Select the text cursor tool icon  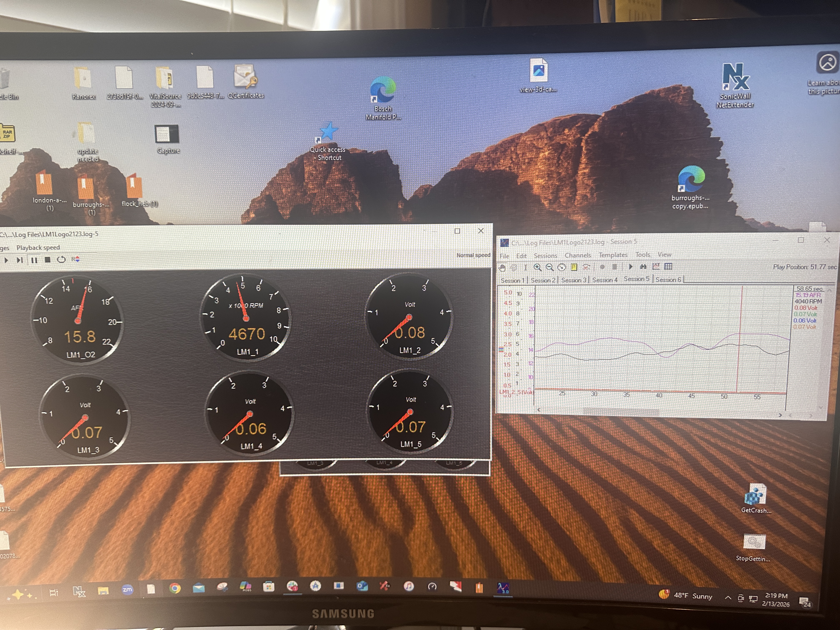(526, 267)
